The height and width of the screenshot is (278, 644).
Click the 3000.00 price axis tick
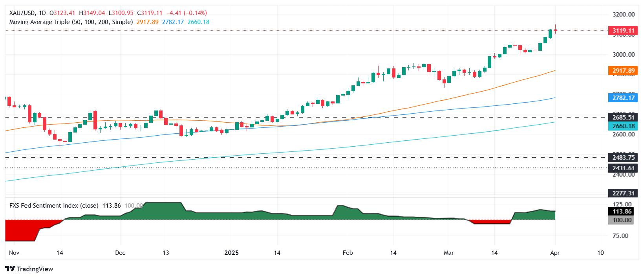tap(624, 55)
